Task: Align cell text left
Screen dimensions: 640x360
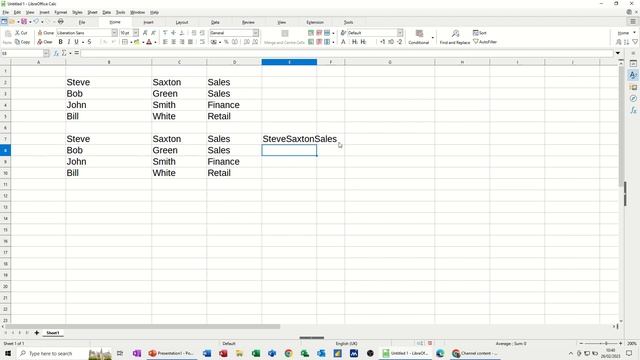Action: click(165, 42)
